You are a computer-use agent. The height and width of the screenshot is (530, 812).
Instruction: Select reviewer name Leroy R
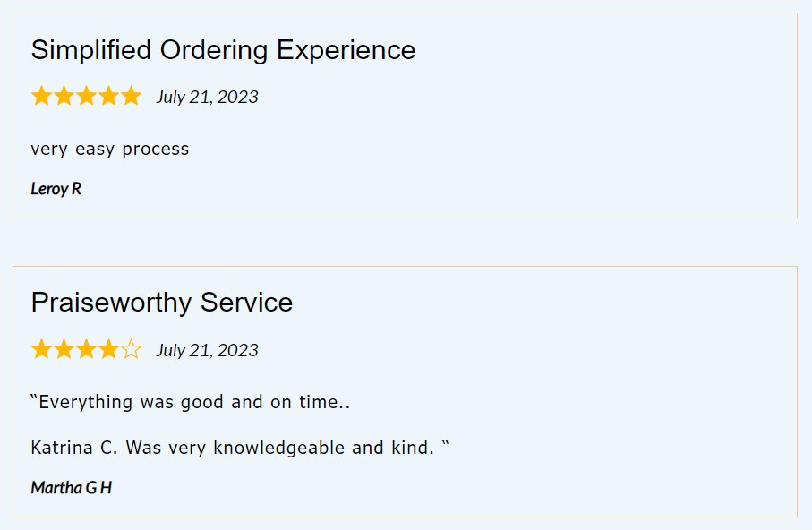pyautogui.click(x=56, y=189)
